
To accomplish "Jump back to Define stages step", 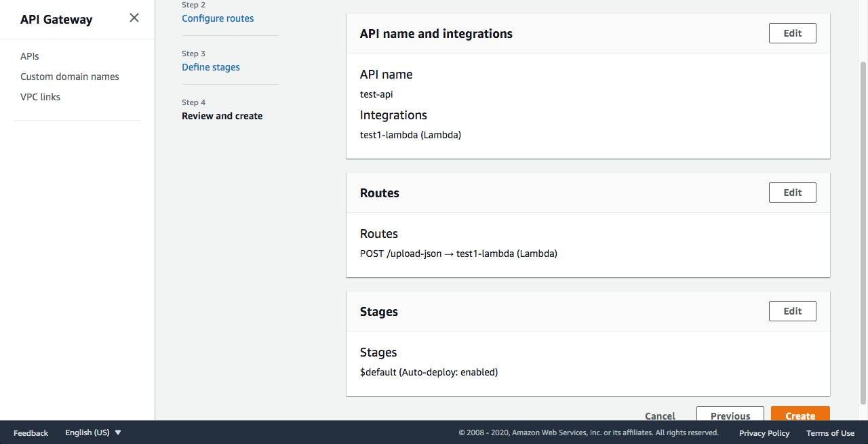I will click(211, 67).
